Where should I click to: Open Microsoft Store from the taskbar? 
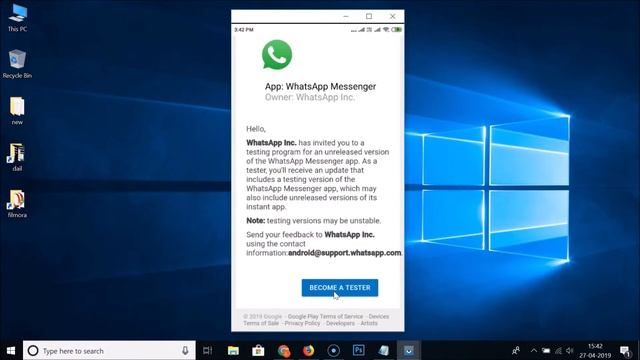(258, 351)
